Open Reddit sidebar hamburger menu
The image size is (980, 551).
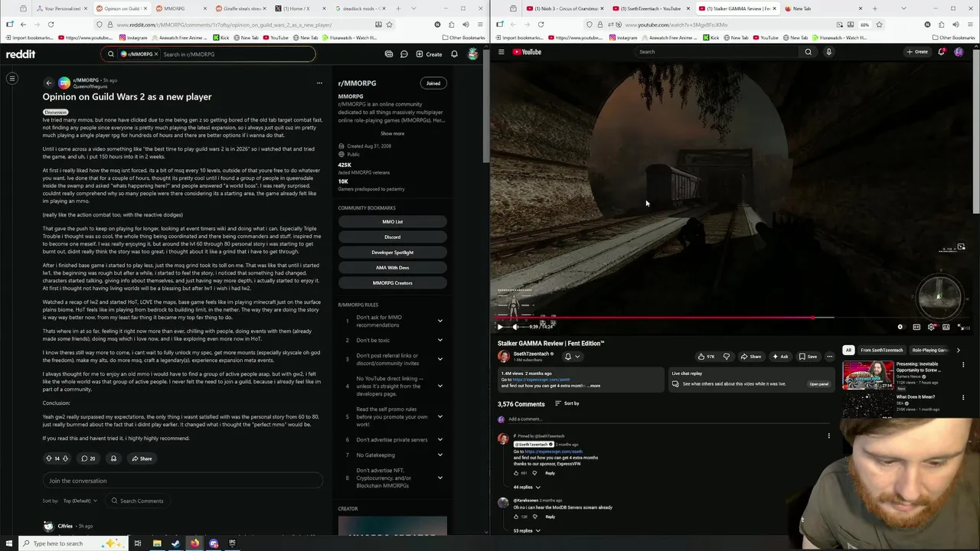point(12,78)
